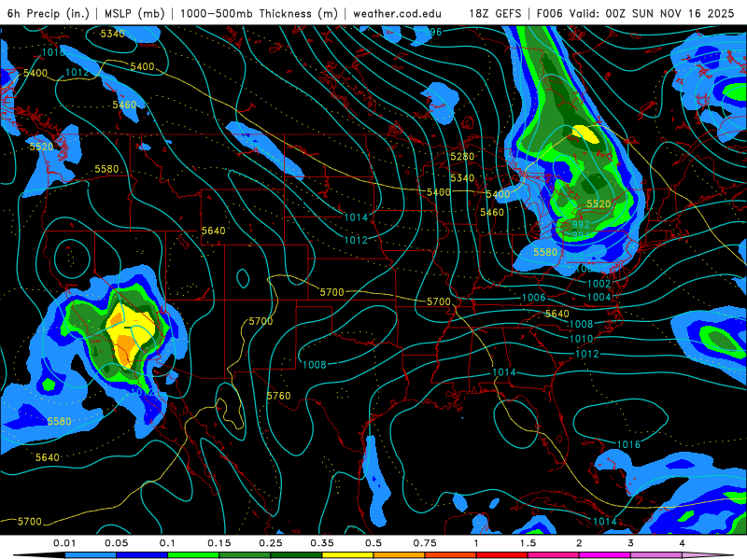
Task: Pick the yellow 0.35–0.5 legend swatch
Action: (x=347, y=555)
